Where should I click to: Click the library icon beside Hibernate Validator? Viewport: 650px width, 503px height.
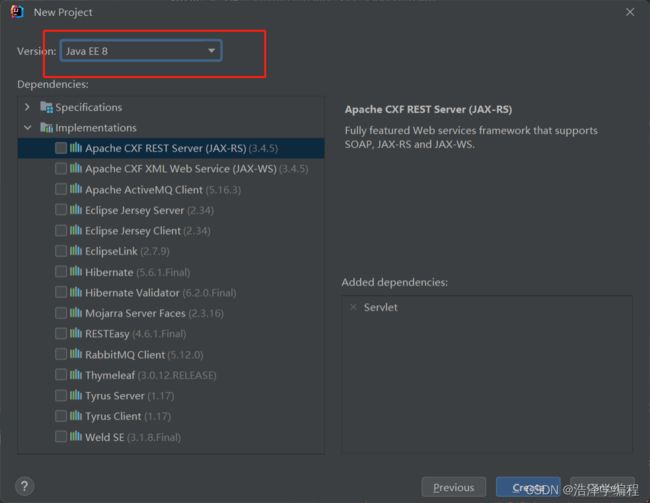(76, 292)
